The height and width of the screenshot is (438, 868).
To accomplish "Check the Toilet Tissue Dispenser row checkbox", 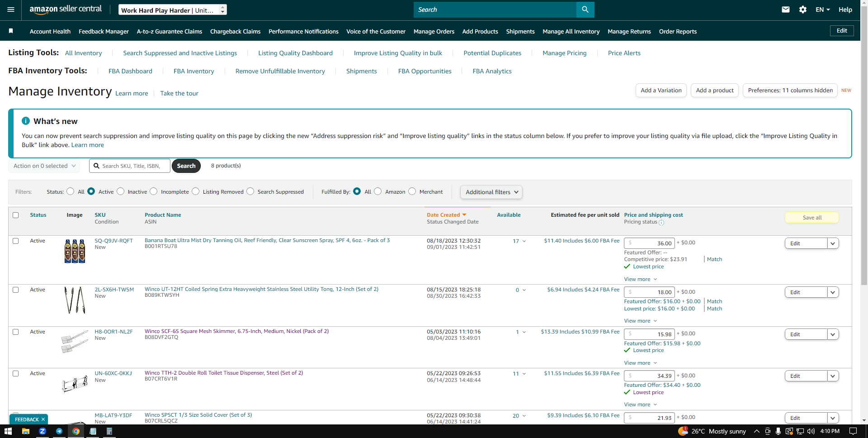I will 16,373.
